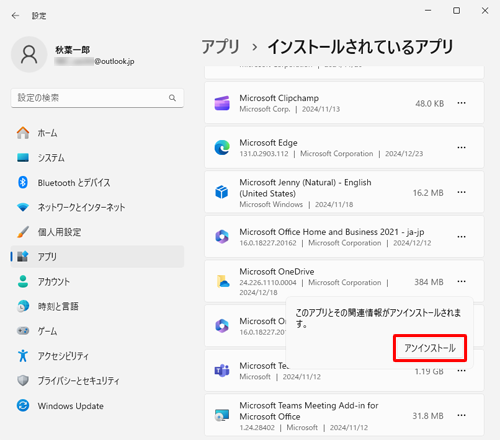Click the accessibility figure icon
The height and width of the screenshot is (440, 500).
(23, 356)
